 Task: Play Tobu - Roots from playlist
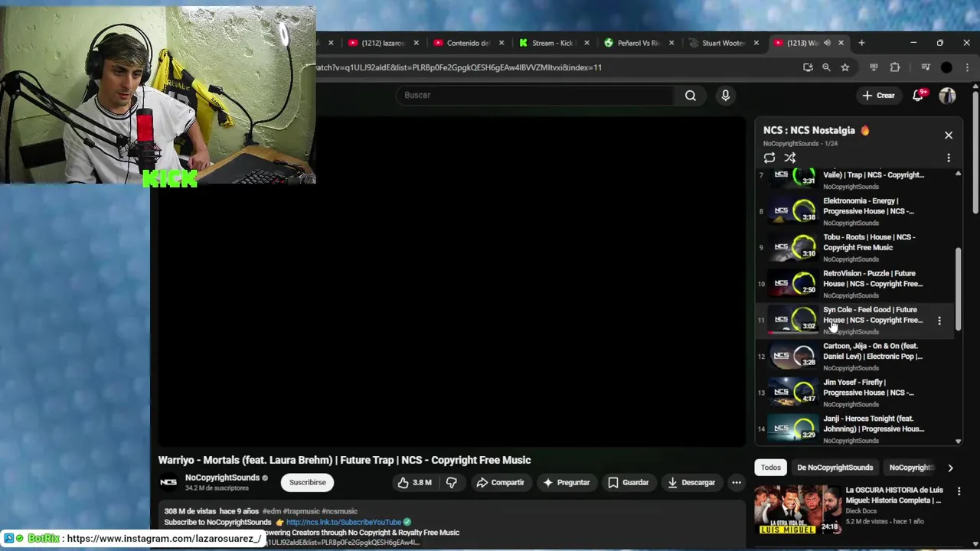pos(856,247)
